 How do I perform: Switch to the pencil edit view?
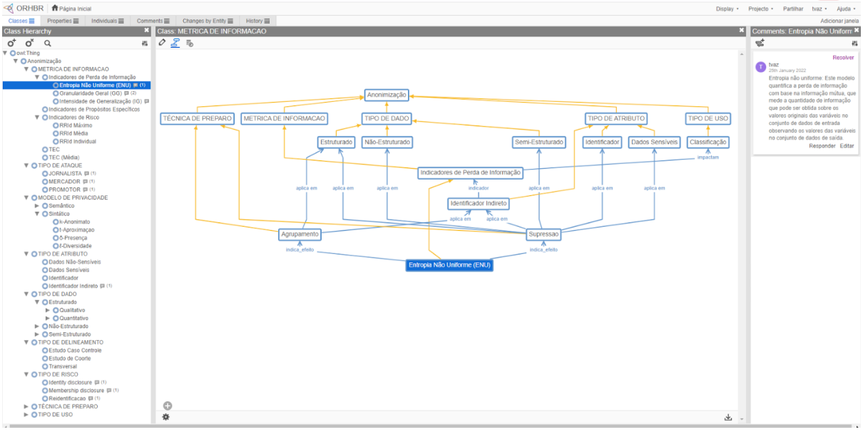click(162, 43)
